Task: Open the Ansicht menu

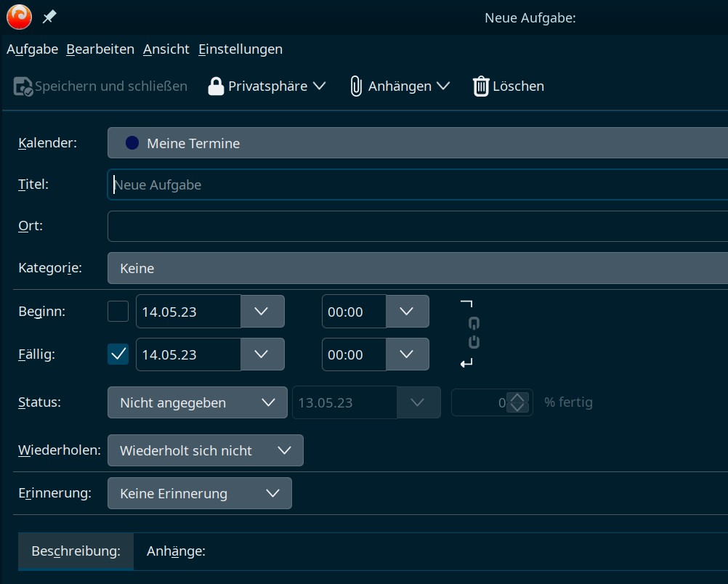Action: pos(166,49)
